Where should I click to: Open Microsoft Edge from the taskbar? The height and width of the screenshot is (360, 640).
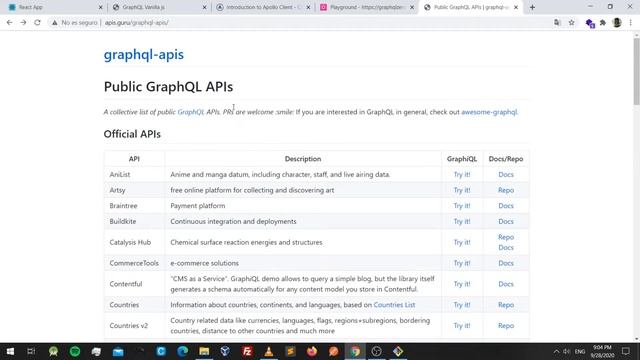pos(182,351)
